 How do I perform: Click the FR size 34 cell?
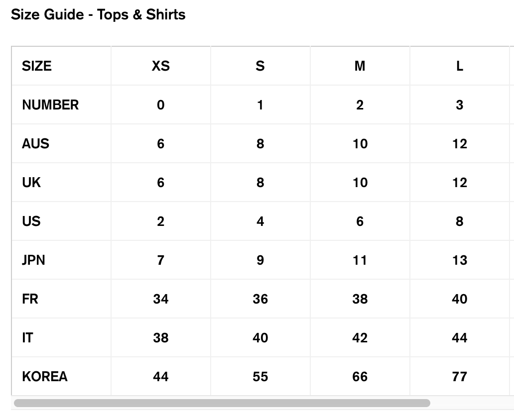click(x=160, y=299)
